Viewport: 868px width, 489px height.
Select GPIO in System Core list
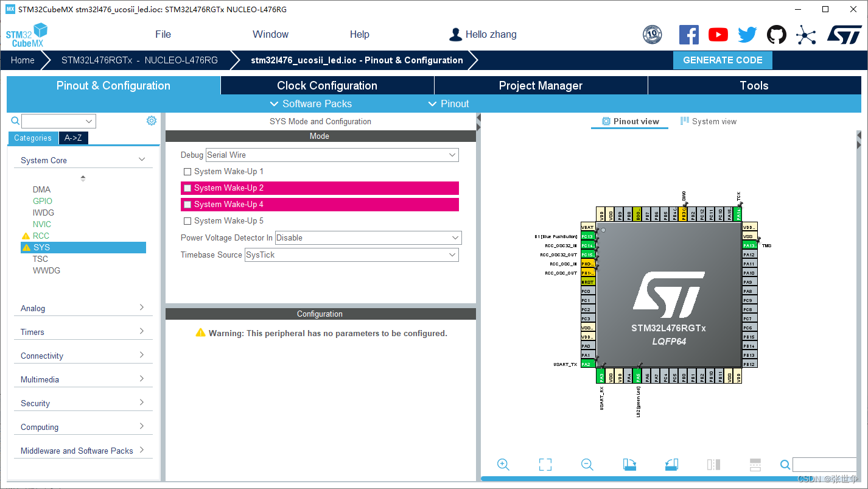(x=43, y=201)
